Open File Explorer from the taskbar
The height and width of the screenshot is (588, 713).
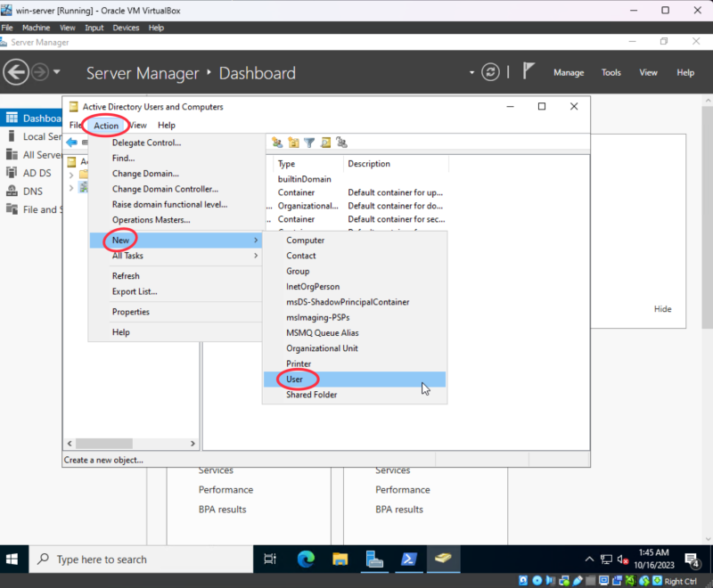[340, 559]
